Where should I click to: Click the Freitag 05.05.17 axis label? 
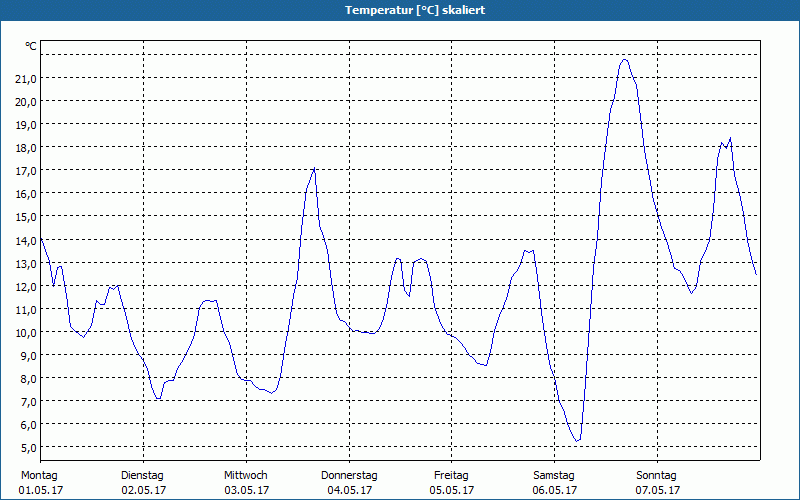pos(452,483)
